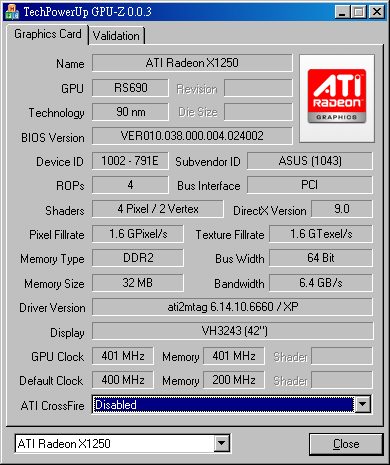Click the BIOS Version field value
The width and height of the screenshot is (390, 465).
click(x=192, y=136)
